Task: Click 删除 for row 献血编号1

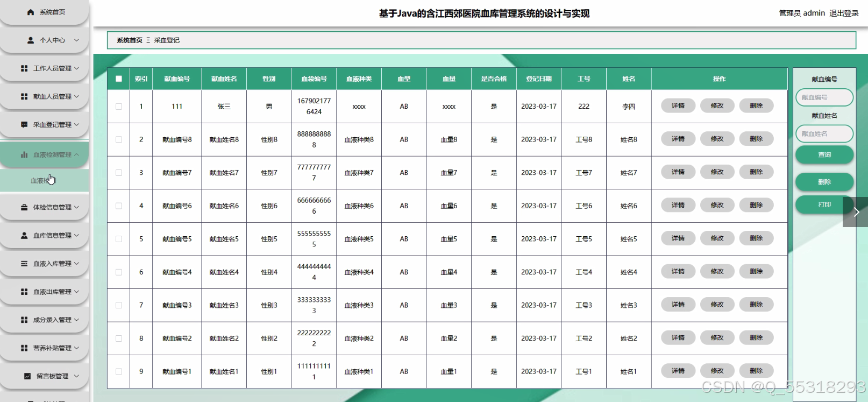Action: tap(756, 371)
